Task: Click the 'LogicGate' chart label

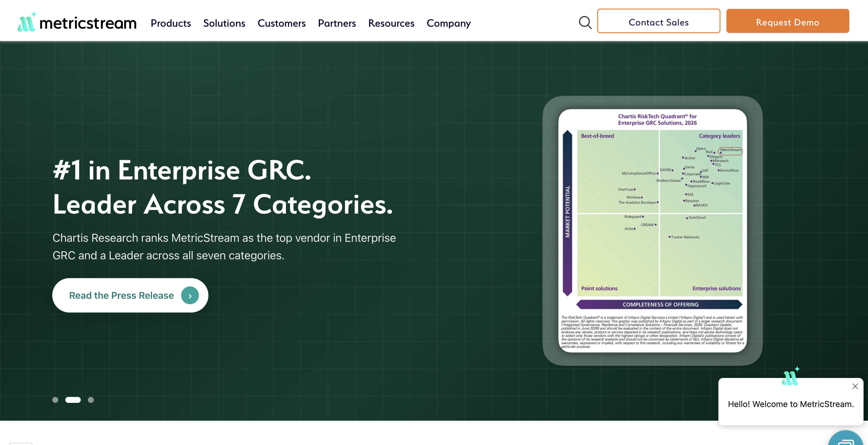Action: (x=722, y=183)
